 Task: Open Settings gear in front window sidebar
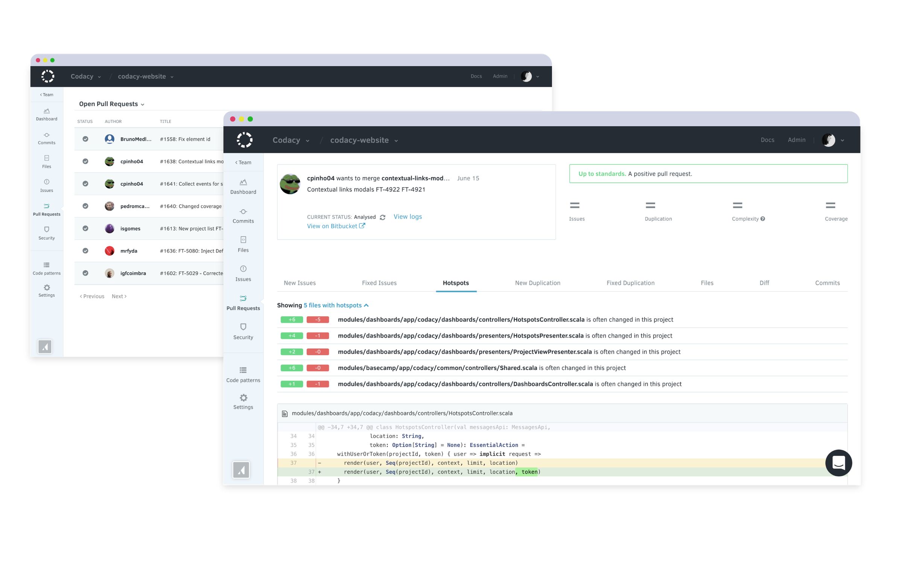(x=243, y=398)
